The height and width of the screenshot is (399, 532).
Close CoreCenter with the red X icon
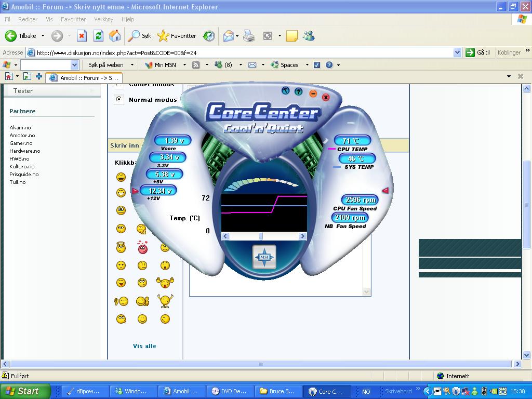pos(326,97)
